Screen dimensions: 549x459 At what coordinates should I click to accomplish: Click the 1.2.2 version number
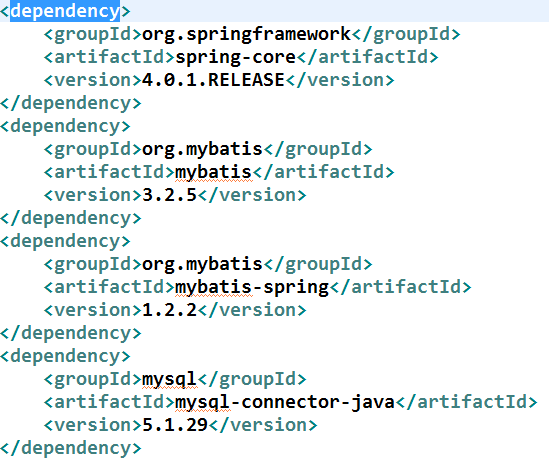(169, 310)
